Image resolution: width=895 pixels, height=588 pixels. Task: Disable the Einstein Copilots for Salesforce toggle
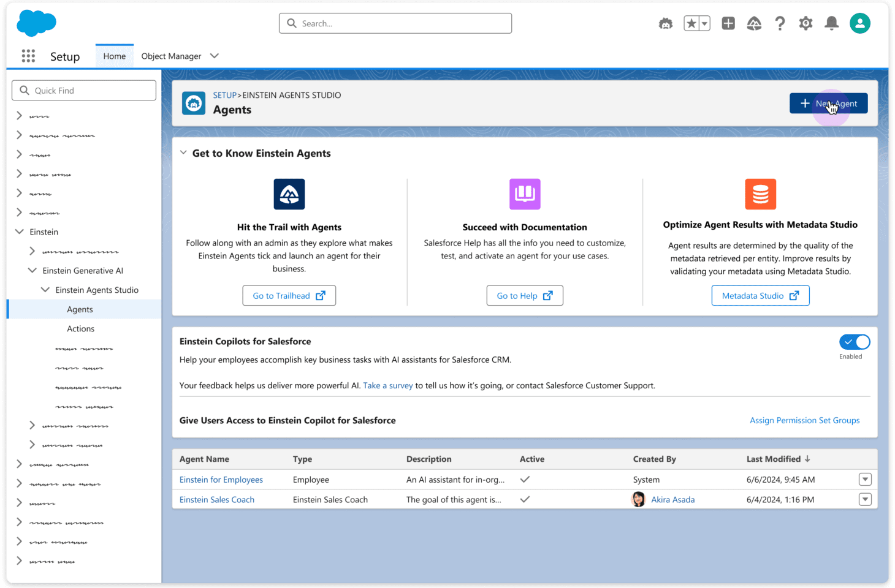(855, 342)
